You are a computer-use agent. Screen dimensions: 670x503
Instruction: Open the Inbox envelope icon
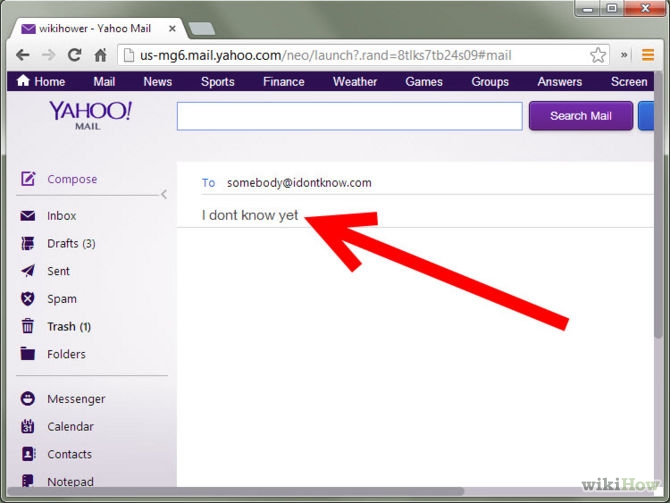tap(28, 216)
